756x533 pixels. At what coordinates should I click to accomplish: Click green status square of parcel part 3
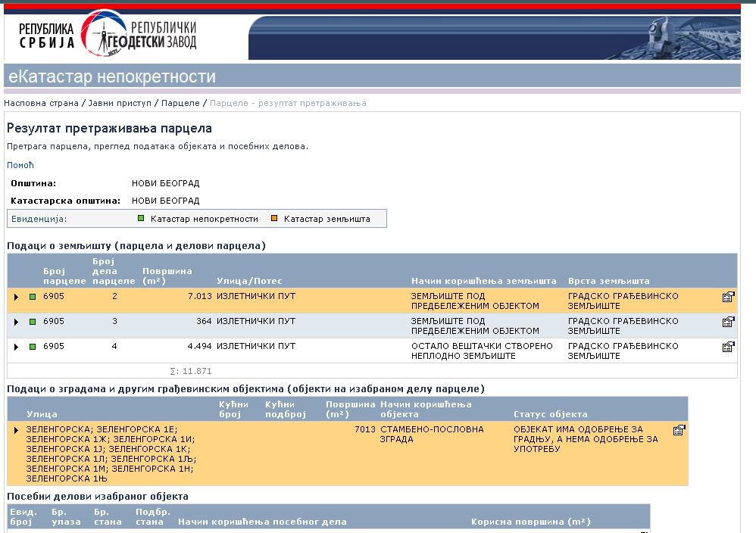coord(33,322)
